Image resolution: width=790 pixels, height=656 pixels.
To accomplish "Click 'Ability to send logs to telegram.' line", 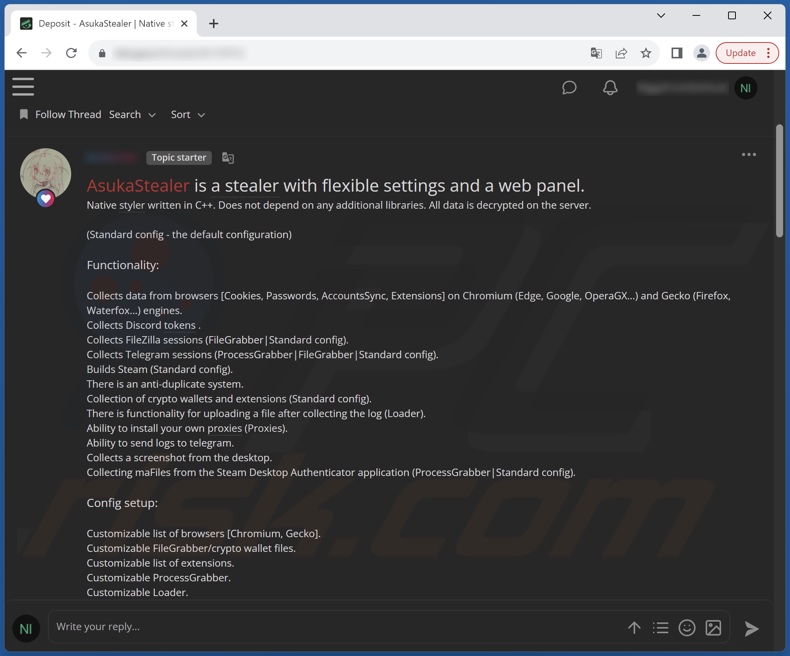I will [x=160, y=443].
